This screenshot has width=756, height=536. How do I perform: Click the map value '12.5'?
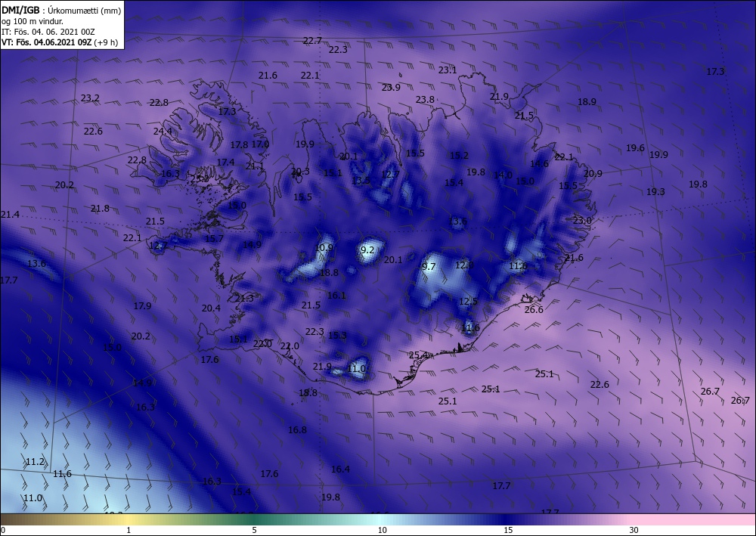[x=468, y=301]
